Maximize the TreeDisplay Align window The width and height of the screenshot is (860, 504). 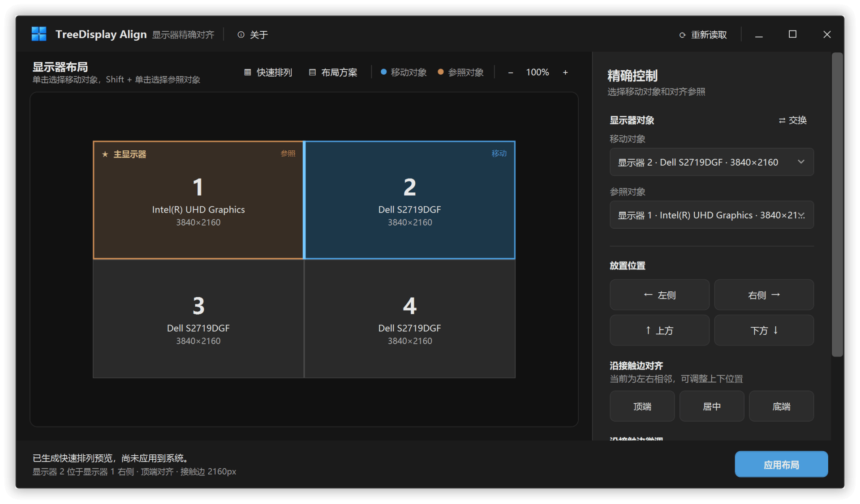click(792, 34)
